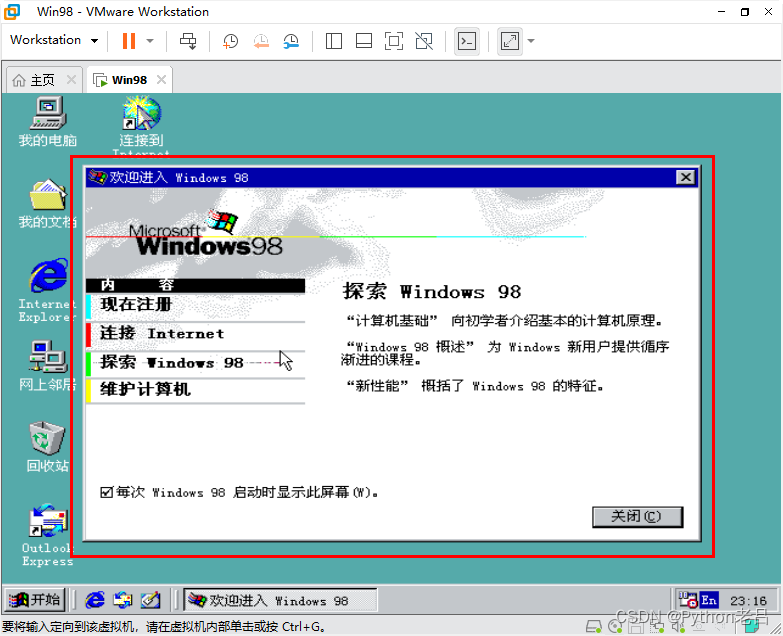The image size is (783, 636).
Task: Expand the stretch display options arrow
Action: pyautogui.click(x=531, y=41)
